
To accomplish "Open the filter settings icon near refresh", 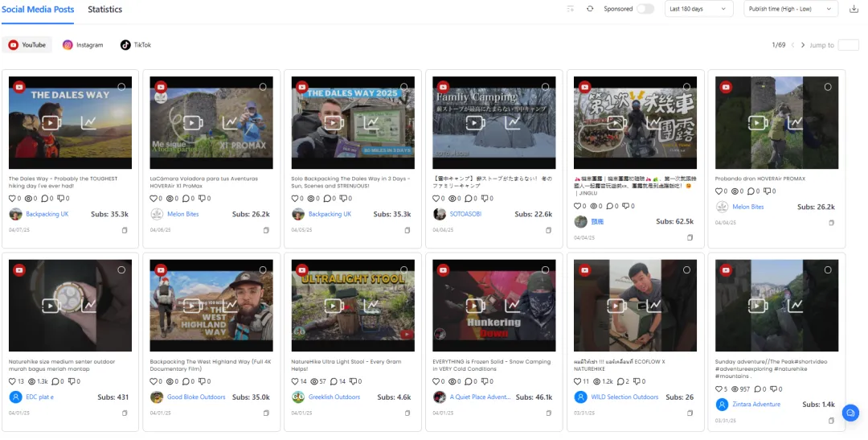I will click(571, 9).
